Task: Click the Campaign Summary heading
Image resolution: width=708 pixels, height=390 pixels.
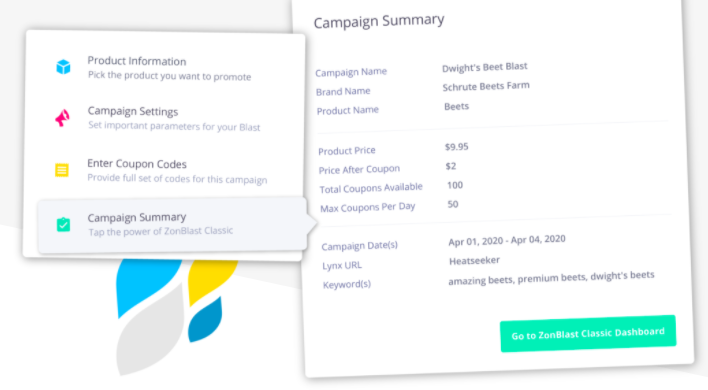Action: [379, 21]
